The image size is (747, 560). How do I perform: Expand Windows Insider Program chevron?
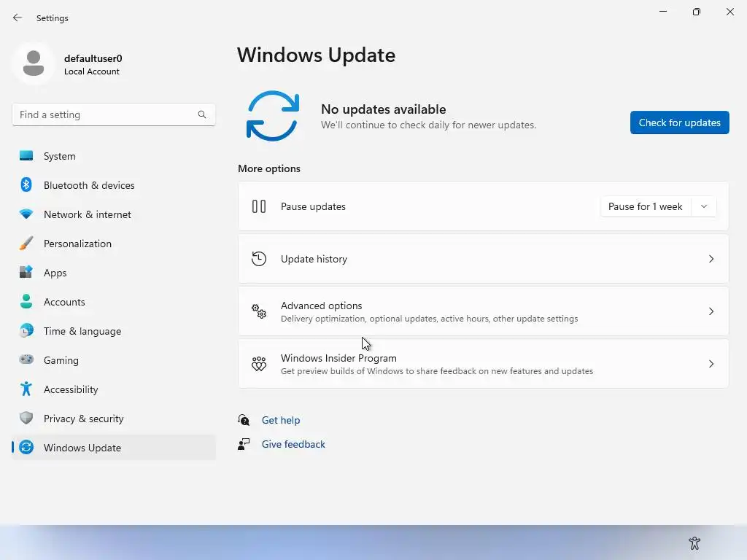pyautogui.click(x=711, y=364)
